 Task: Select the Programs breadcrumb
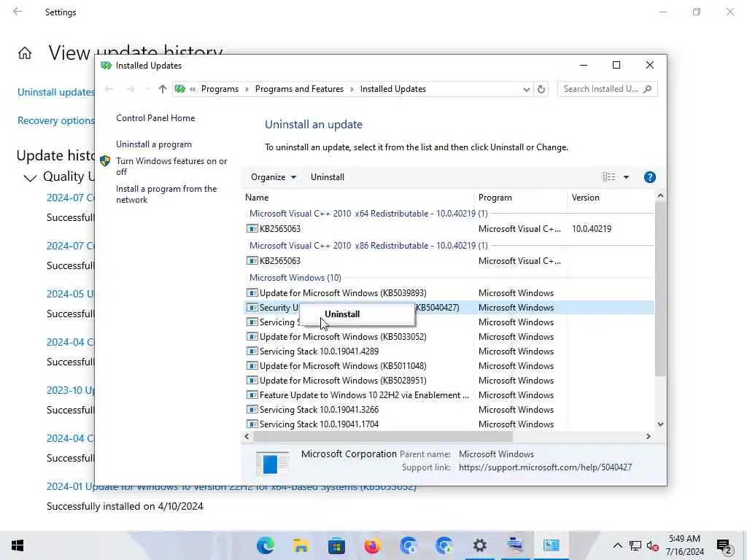(x=220, y=89)
